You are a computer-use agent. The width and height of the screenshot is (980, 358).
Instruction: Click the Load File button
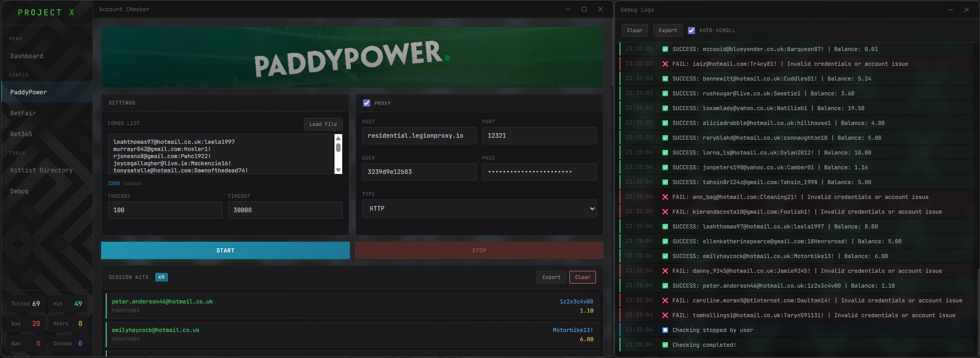coord(323,124)
